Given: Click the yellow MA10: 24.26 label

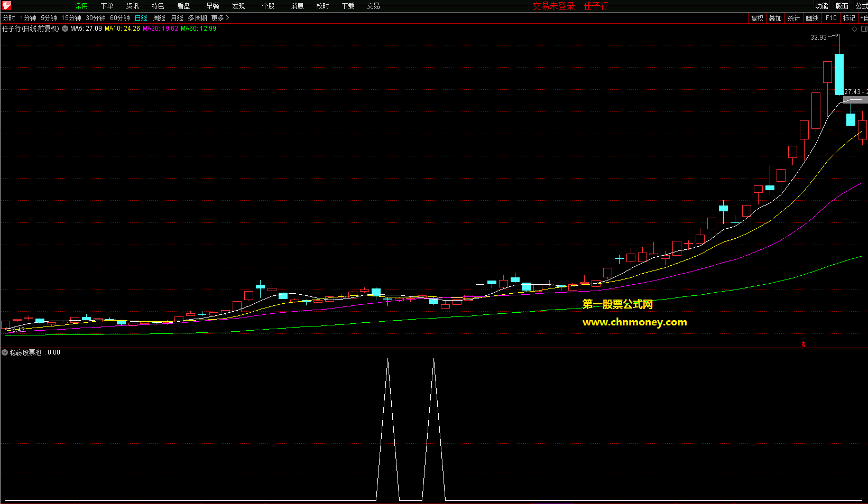Looking at the screenshot, I should coord(122,29).
